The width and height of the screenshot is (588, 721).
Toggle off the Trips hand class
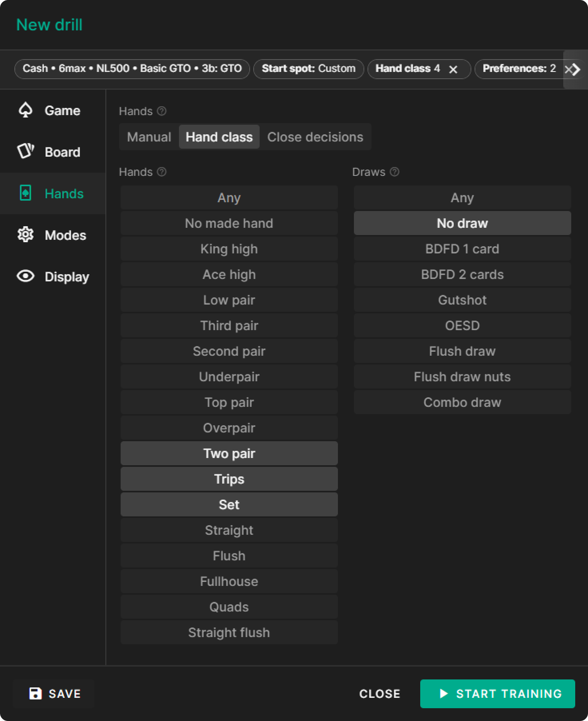point(229,479)
